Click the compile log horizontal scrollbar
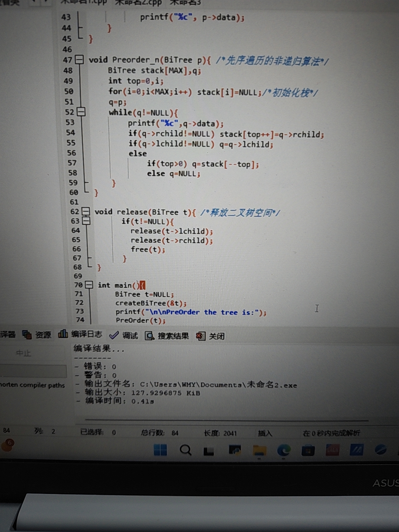Screen dimensions: 399x532 (x=226, y=420)
